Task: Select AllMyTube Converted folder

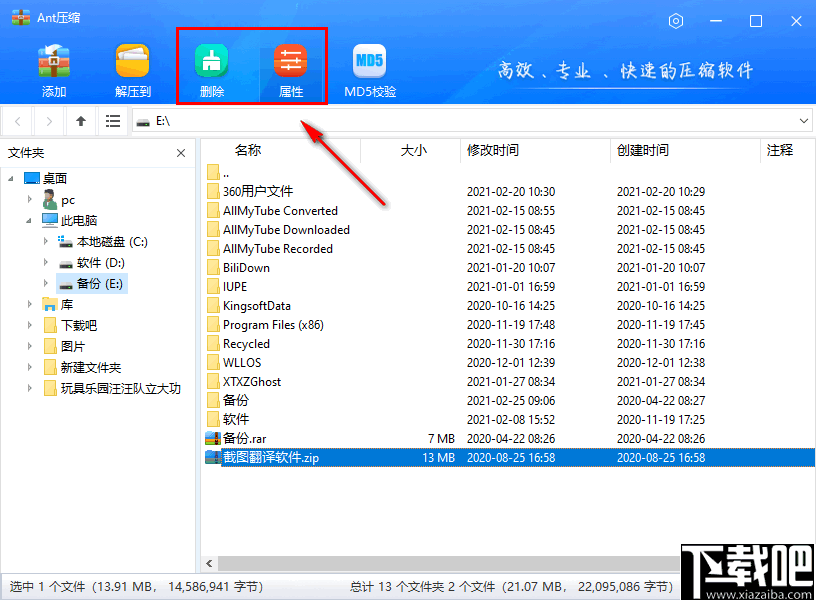Action: coord(272,211)
